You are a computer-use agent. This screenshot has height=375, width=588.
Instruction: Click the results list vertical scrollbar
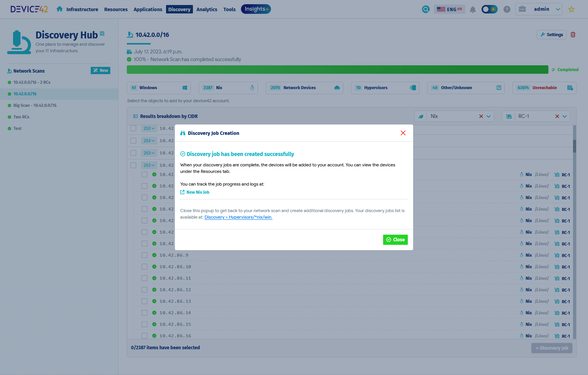pyautogui.click(x=575, y=146)
